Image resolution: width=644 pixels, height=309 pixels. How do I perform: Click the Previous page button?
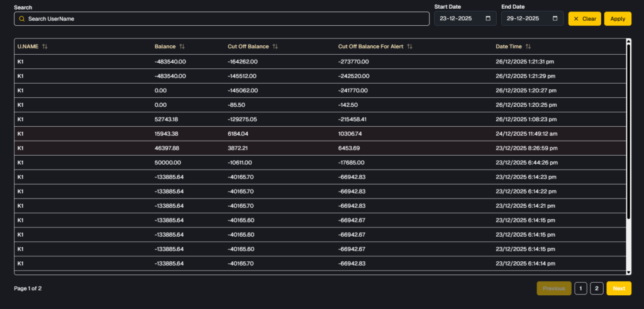553,288
